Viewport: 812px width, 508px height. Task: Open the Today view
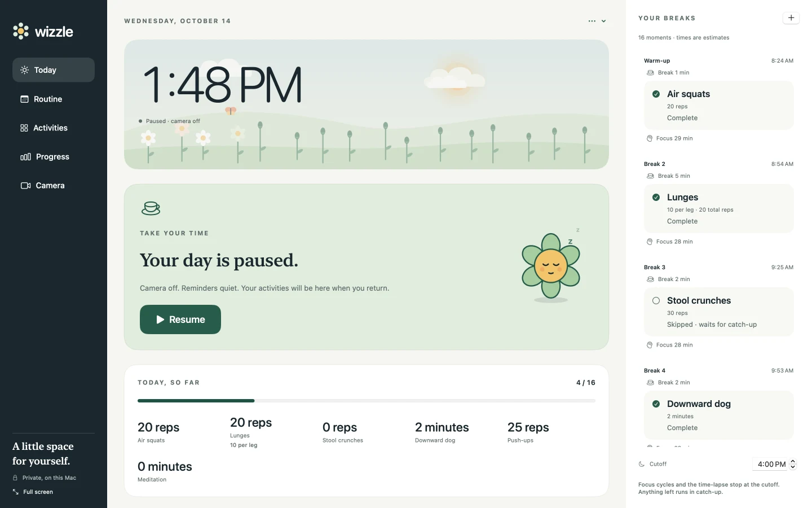tap(54, 70)
